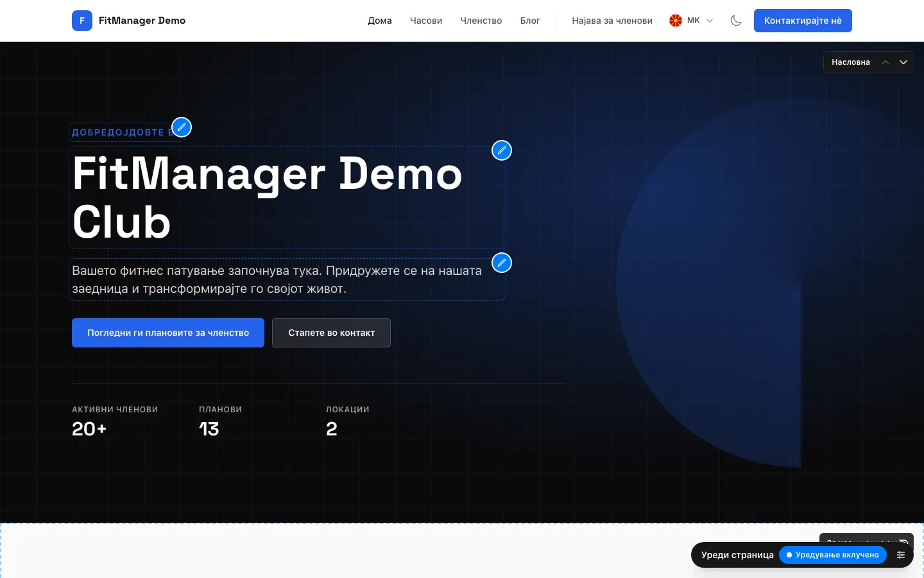Open the Часови menu item
Image resolution: width=924 pixels, height=578 pixels.
(426, 21)
